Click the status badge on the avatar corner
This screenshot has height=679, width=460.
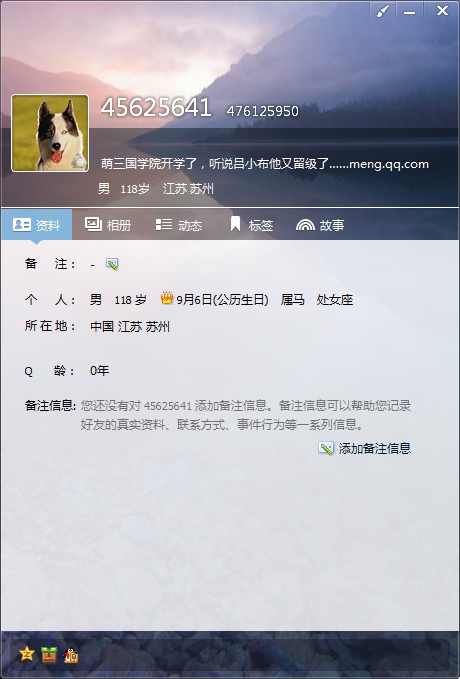pyautogui.click(x=78, y=161)
